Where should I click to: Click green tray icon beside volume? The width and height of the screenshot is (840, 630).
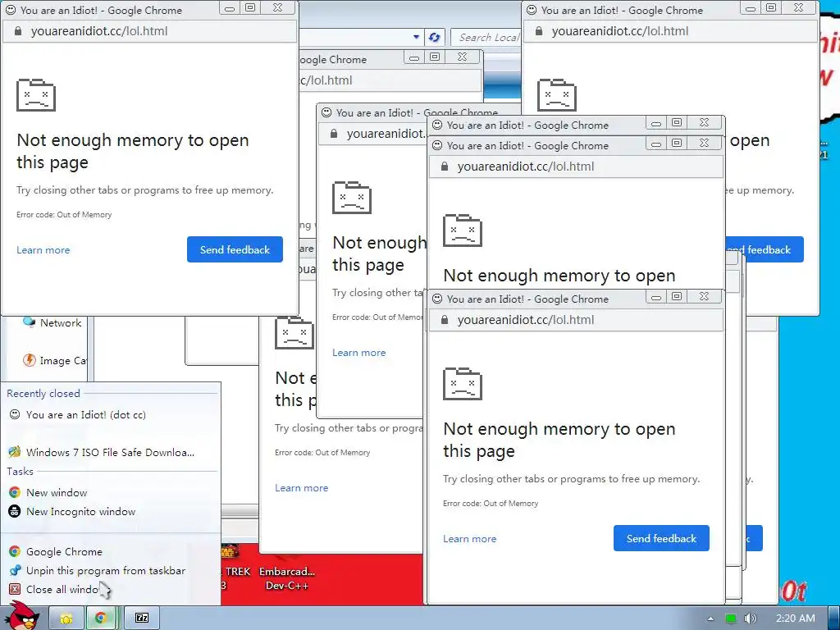731,619
